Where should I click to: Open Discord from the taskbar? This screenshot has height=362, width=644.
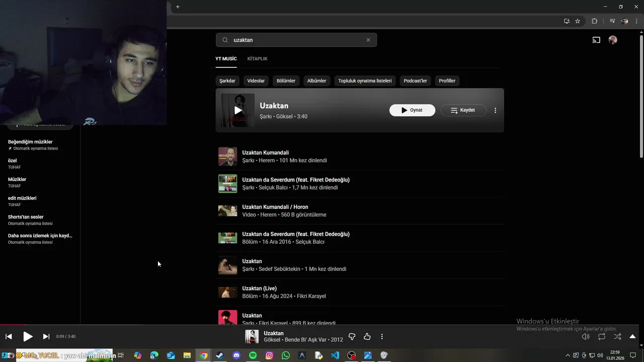(x=236, y=355)
